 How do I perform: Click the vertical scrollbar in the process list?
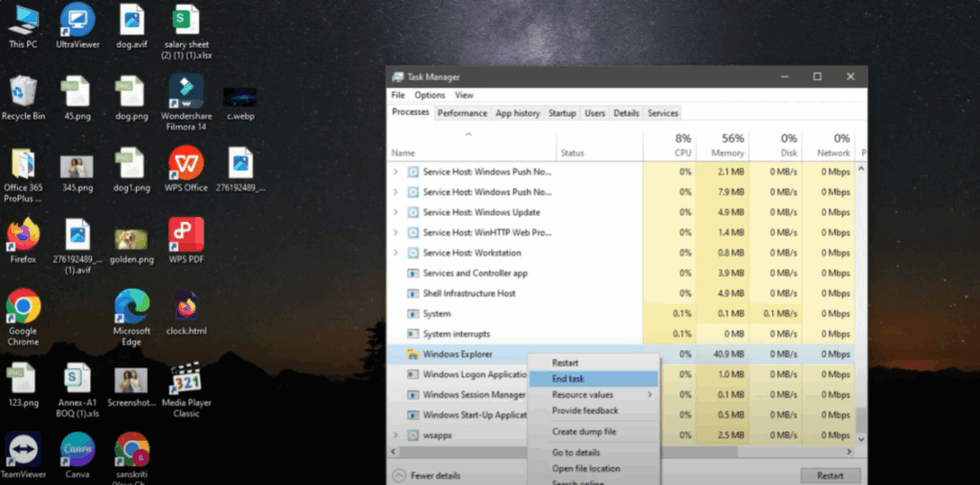click(861, 287)
